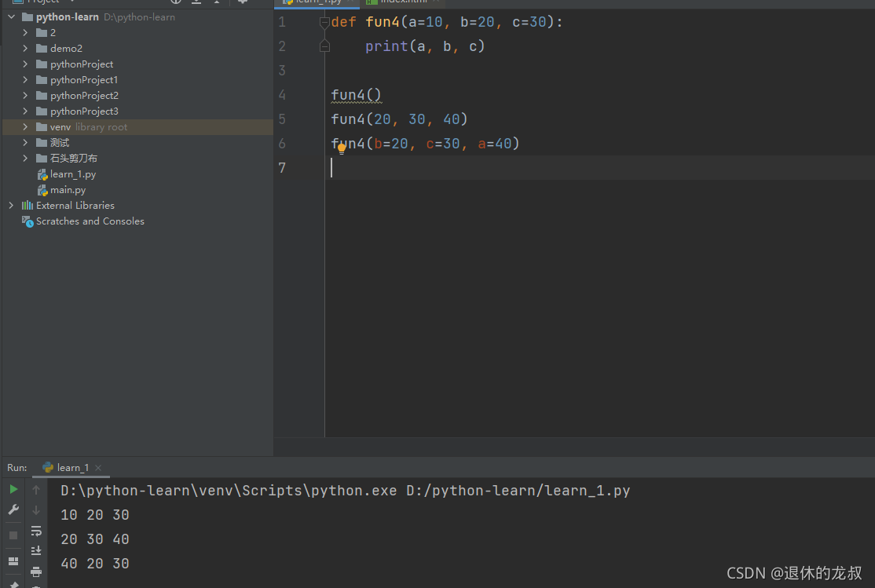
Task: Click the pin tab icon in Run panel
Action: tap(14, 584)
